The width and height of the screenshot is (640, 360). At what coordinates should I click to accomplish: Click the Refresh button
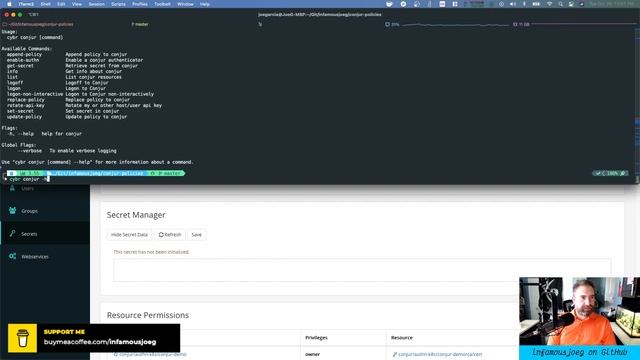coord(170,235)
